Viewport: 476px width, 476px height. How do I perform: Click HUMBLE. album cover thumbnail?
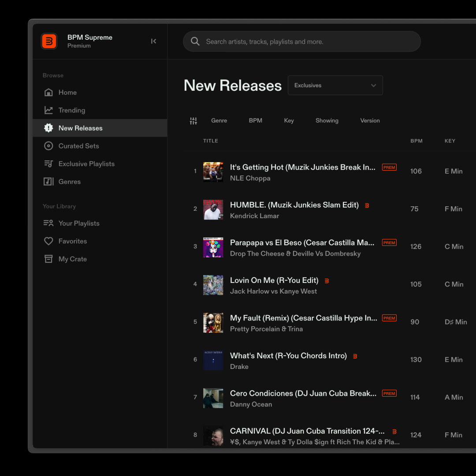pyautogui.click(x=213, y=209)
